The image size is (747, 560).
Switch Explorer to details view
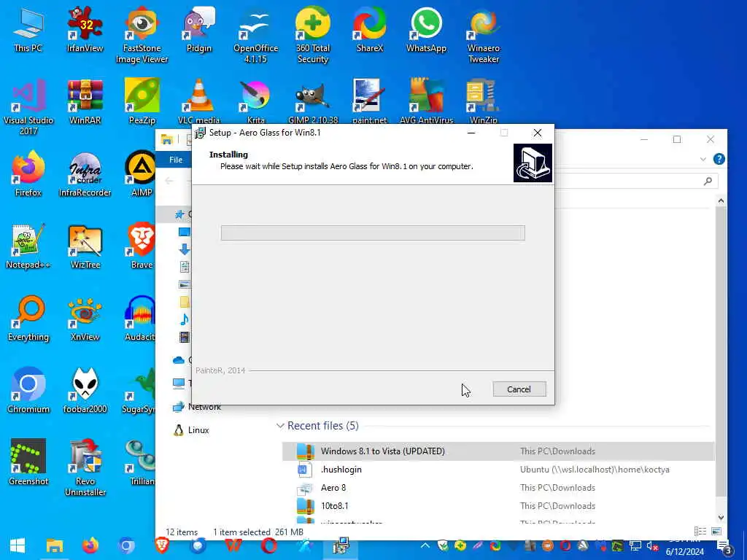700,532
